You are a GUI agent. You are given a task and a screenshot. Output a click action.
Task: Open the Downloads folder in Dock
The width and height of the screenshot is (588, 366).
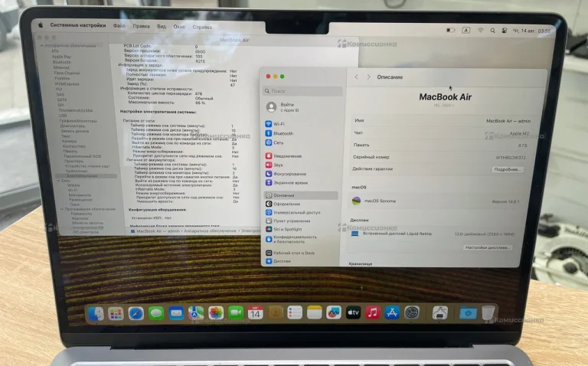[x=468, y=312]
